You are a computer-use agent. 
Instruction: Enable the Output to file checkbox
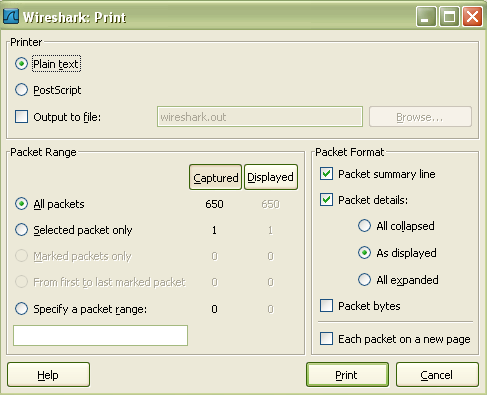(21, 117)
